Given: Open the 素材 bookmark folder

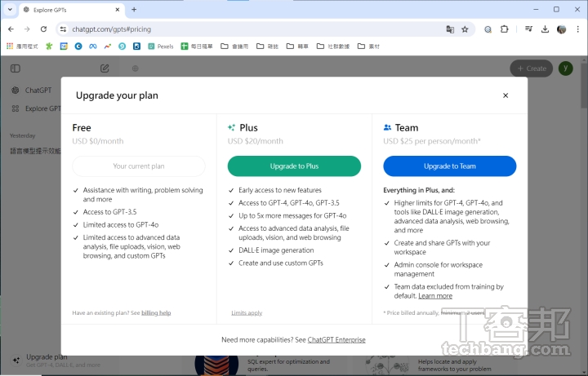Looking at the screenshot, I should (368, 46).
